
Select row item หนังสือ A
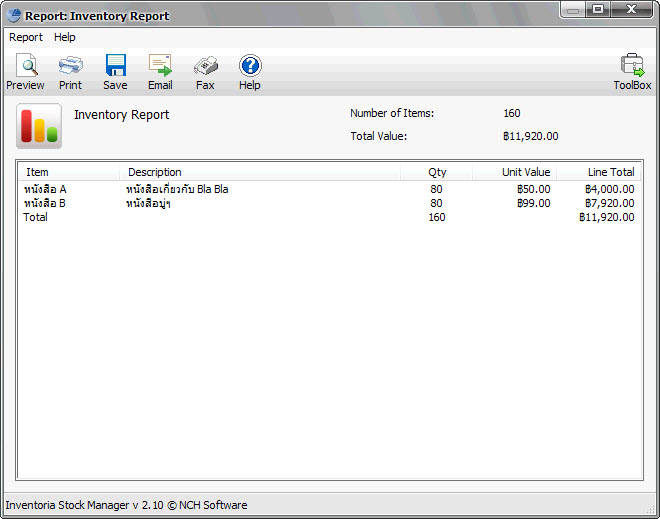click(x=45, y=189)
